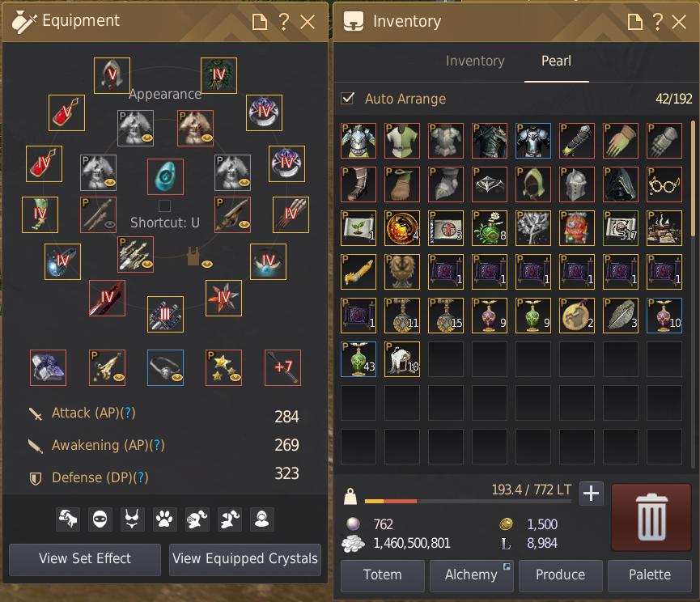The width and height of the screenshot is (700, 602).
Task: Click View Set Effect button
Action: 85,559
